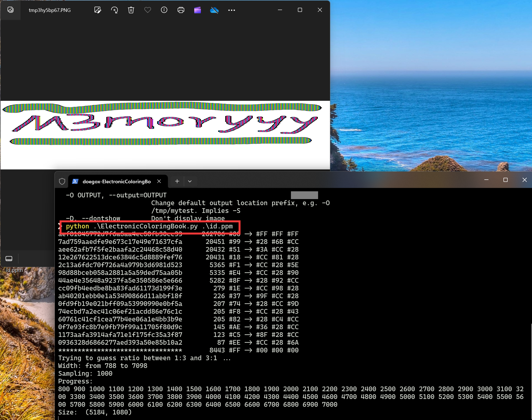Click the python command line in terminal
This screenshot has width=532, height=420.
pos(149,226)
